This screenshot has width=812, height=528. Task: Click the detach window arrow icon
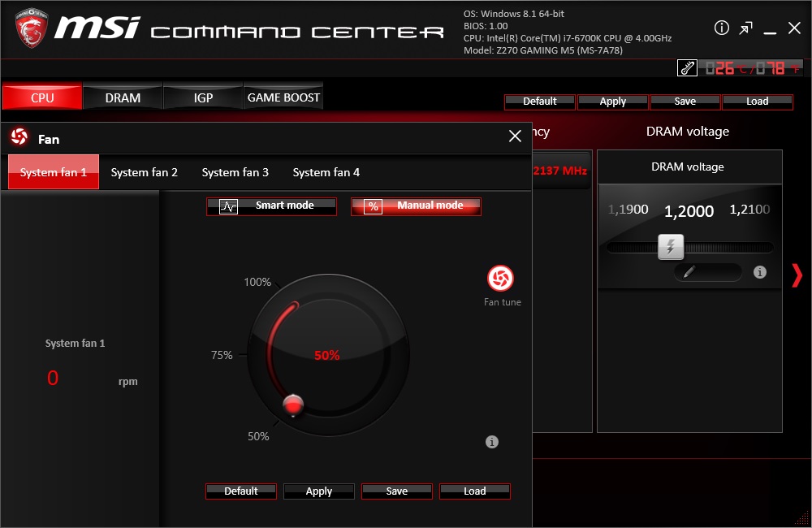745,28
